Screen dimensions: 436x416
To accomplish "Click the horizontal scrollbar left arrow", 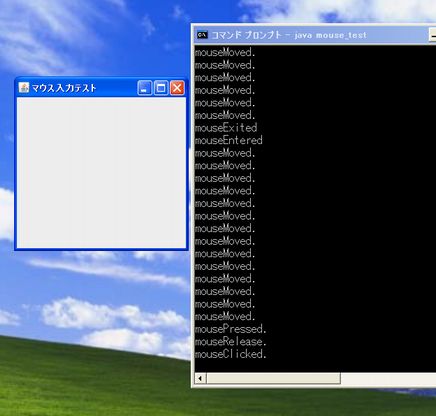I will pos(200,378).
